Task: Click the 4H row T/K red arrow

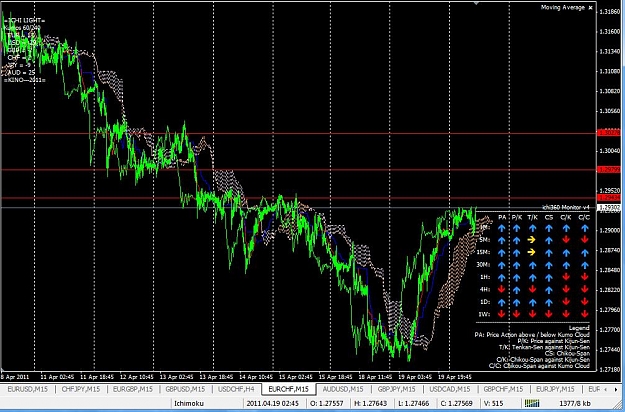Action: tap(532, 289)
